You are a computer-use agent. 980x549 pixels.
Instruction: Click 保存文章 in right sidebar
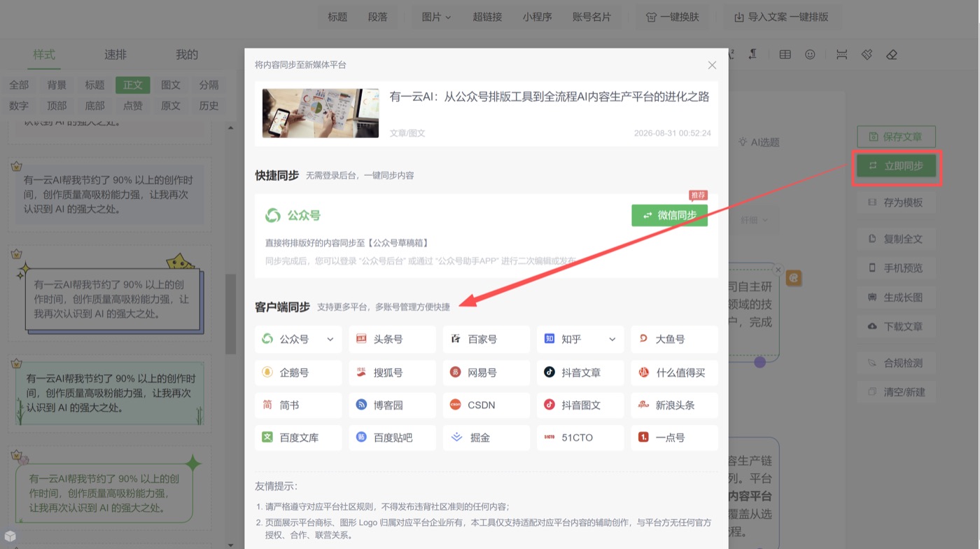pos(896,137)
